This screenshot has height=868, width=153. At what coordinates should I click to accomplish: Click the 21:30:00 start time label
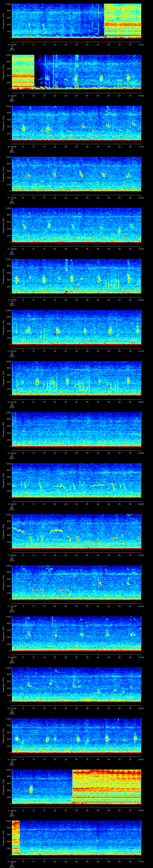12,861
